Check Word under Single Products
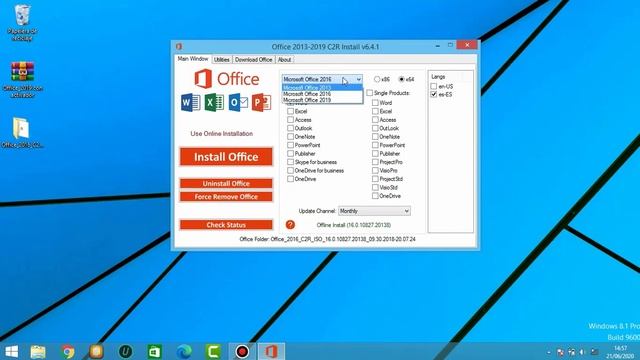This screenshot has height=360, width=640. (375, 103)
